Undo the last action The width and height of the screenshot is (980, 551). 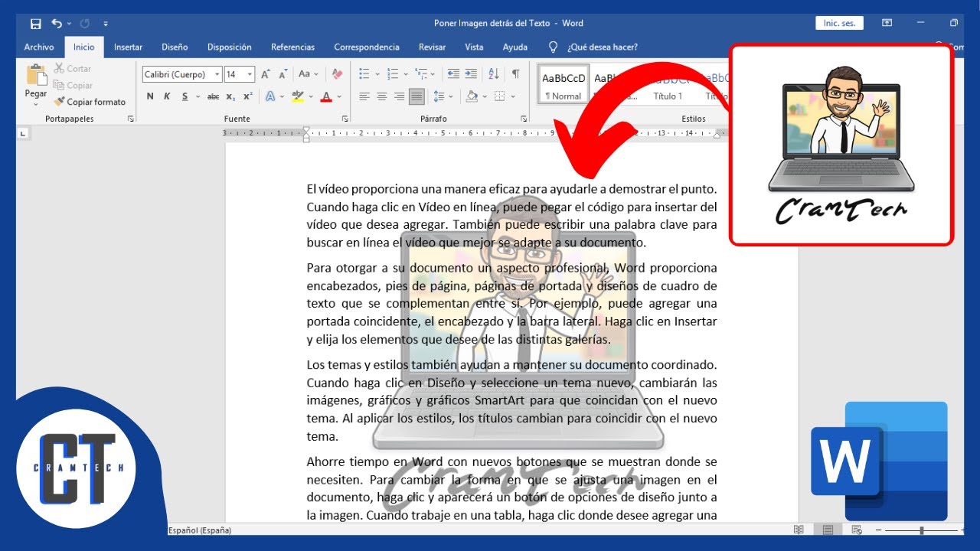[57, 24]
